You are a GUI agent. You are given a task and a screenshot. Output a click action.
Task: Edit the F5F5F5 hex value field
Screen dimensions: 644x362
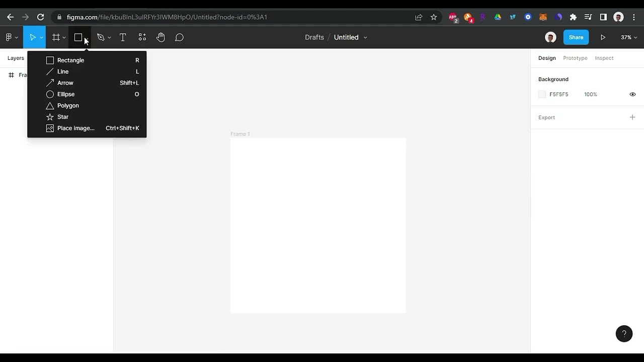[x=559, y=95]
